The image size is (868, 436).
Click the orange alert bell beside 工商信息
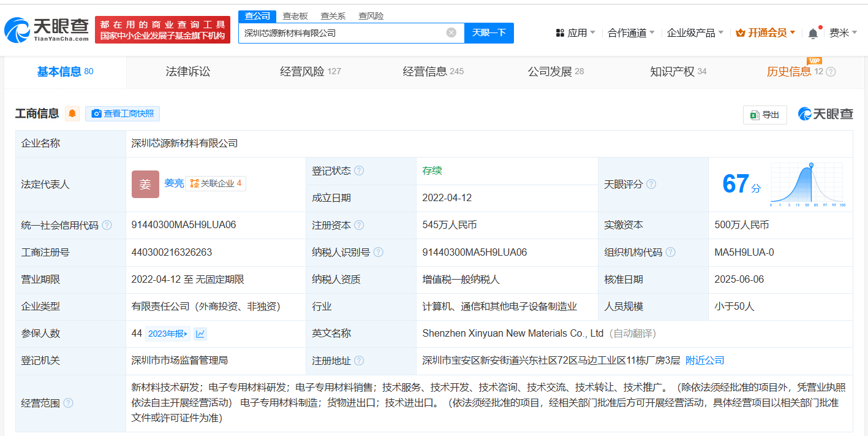72,113
